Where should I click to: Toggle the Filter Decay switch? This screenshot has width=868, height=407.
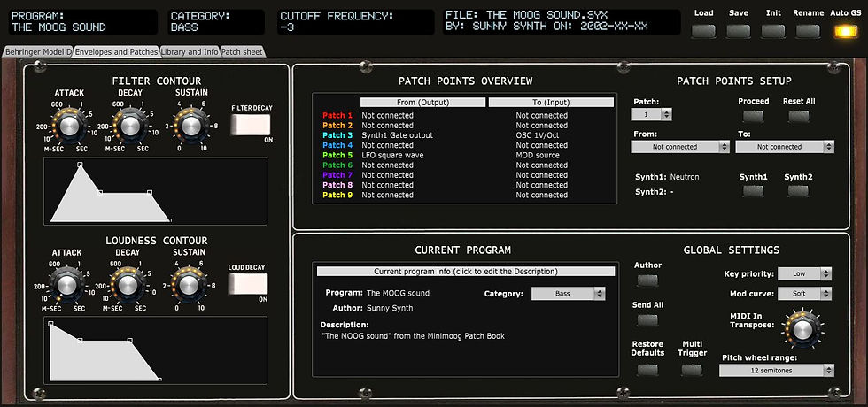[x=251, y=125]
